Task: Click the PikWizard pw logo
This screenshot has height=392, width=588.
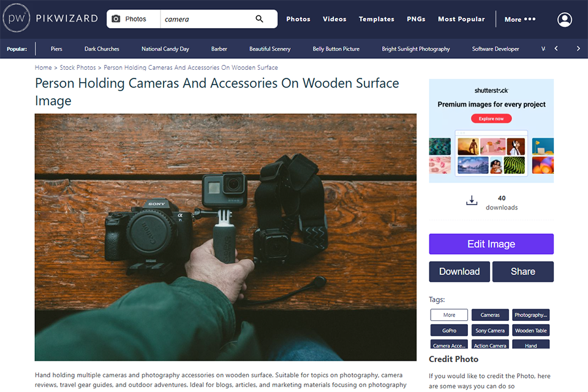Action: tap(16, 18)
